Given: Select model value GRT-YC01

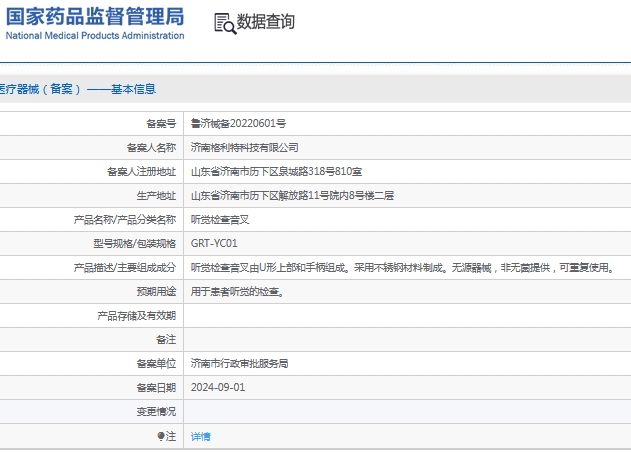Looking at the screenshot, I should point(214,244).
